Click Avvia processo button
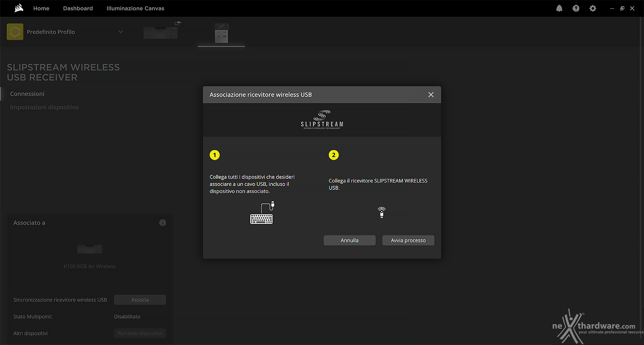The height and width of the screenshot is (345, 644). pos(408,240)
